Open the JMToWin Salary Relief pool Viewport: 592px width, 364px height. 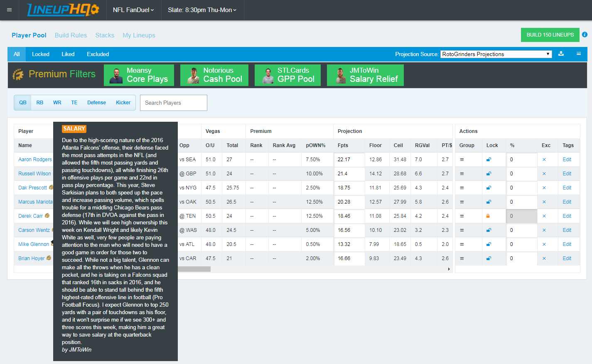(x=365, y=75)
